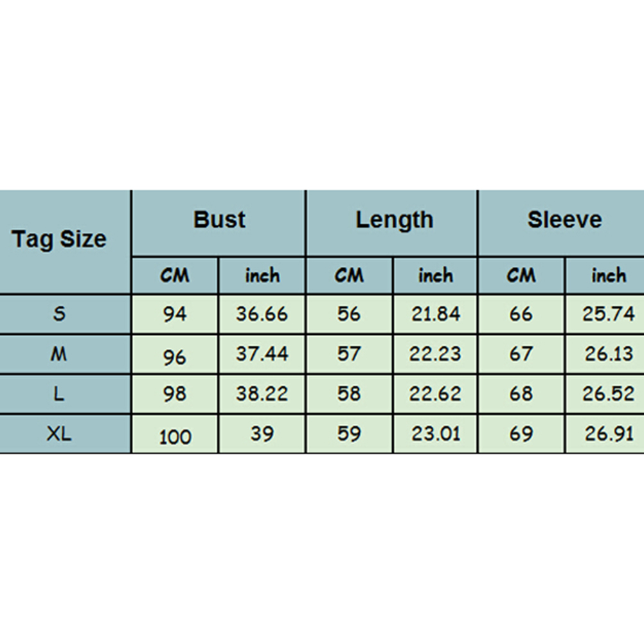This screenshot has width=644, height=644.
Task: Click the CM subheader under Bust
Action: pyautogui.click(x=175, y=276)
